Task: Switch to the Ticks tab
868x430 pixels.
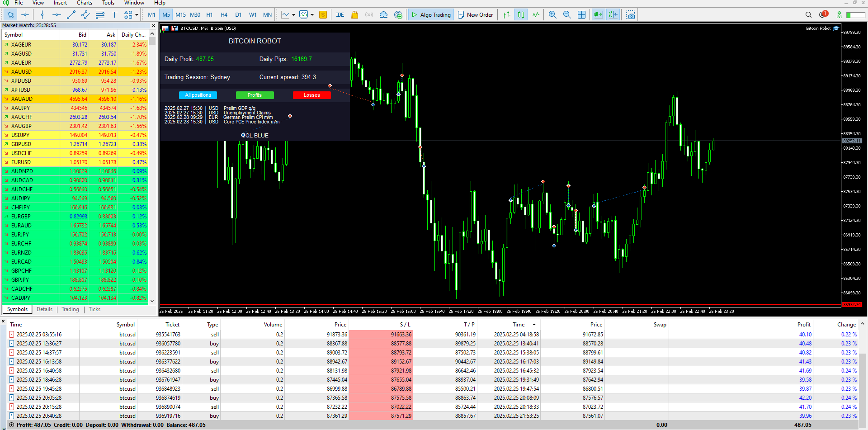Action: click(x=94, y=309)
